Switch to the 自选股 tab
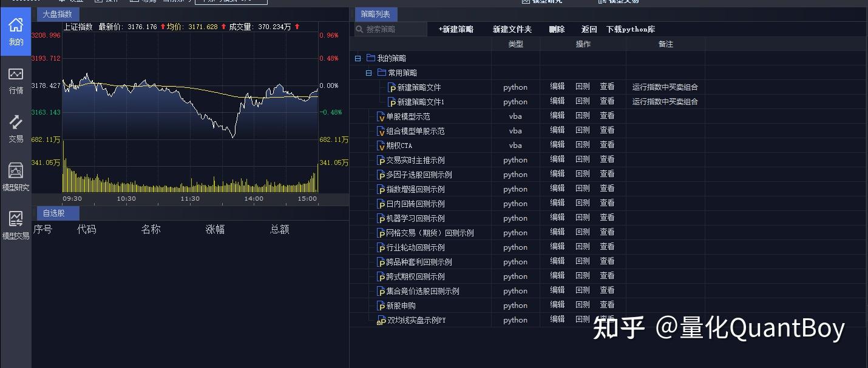 (57, 213)
